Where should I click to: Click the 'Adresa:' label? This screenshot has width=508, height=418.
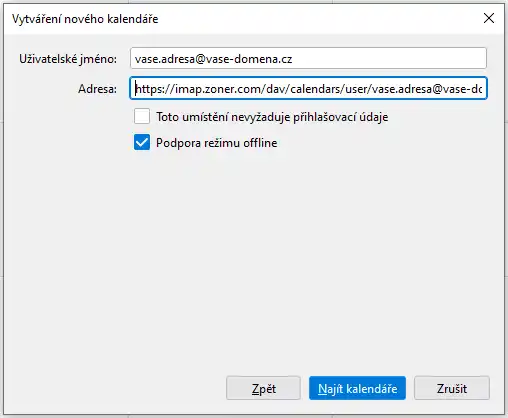[x=98, y=89]
